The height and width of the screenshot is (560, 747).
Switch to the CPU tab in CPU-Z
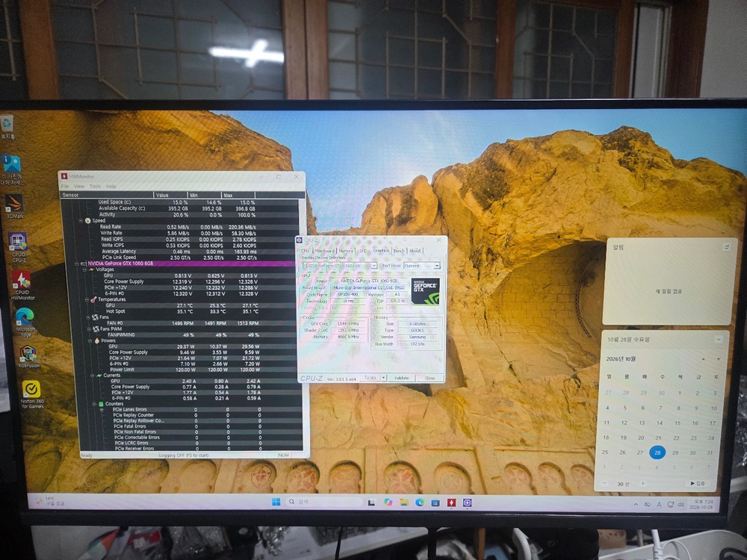(x=305, y=250)
